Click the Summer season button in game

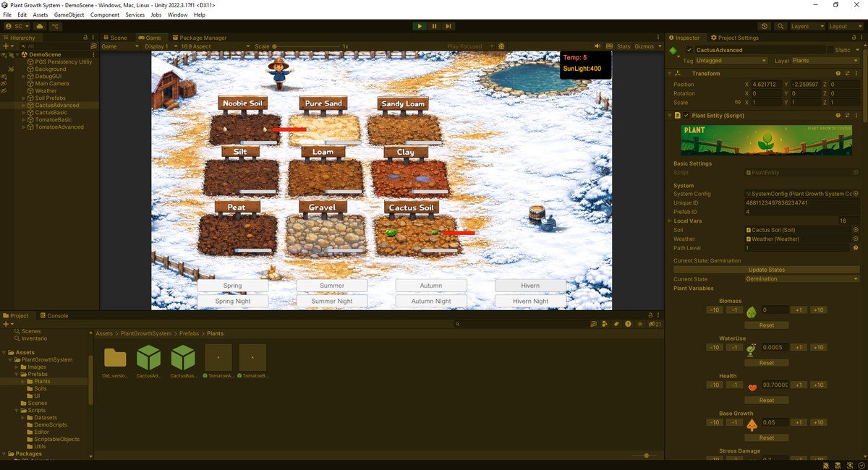pyautogui.click(x=332, y=286)
